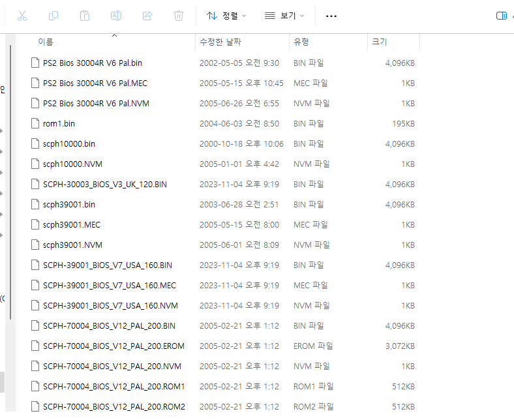Sort by the 수정한 날짜 column header

click(x=220, y=42)
